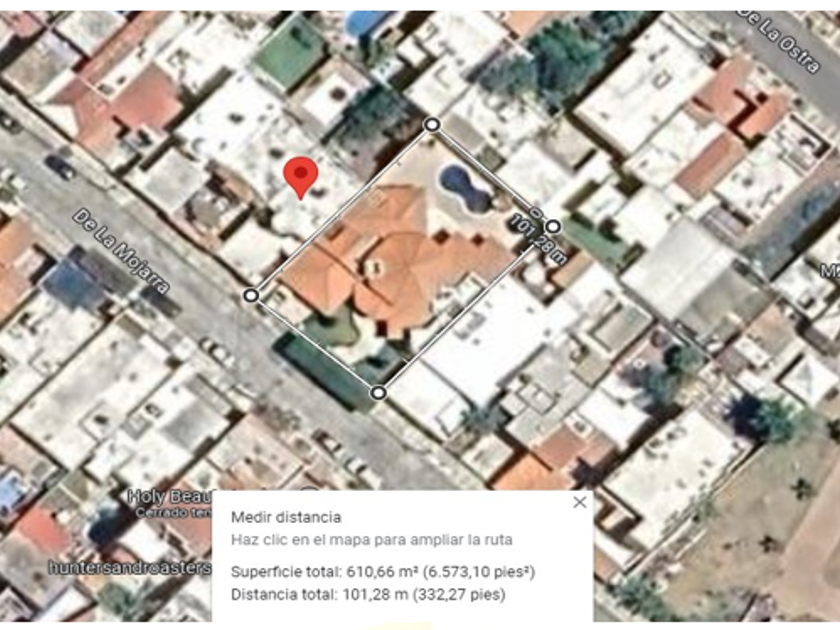Click the kidney-shaped pool inside measured area

[x=464, y=188]
